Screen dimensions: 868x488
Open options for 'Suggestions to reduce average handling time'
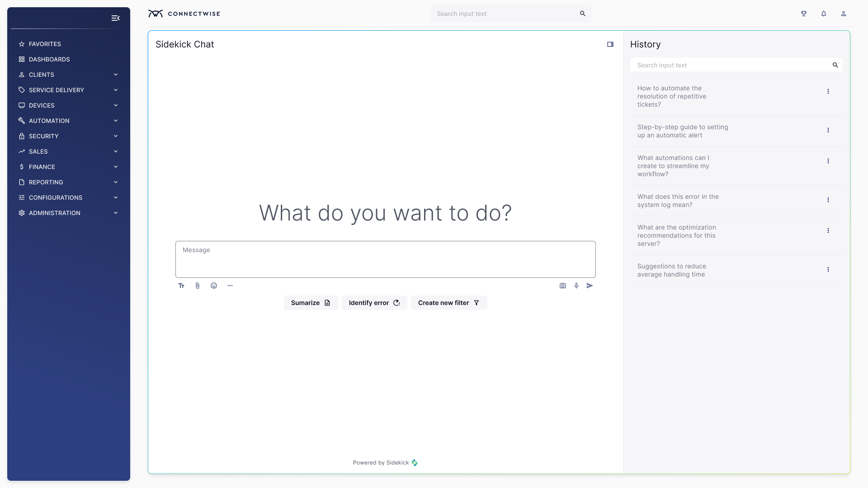pos(828,269)
